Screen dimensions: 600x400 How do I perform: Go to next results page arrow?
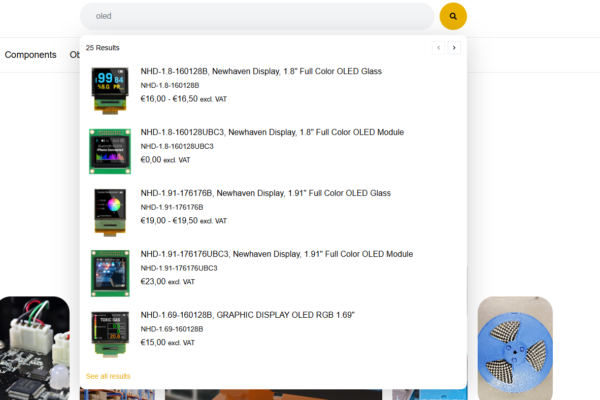coord(454,48)
